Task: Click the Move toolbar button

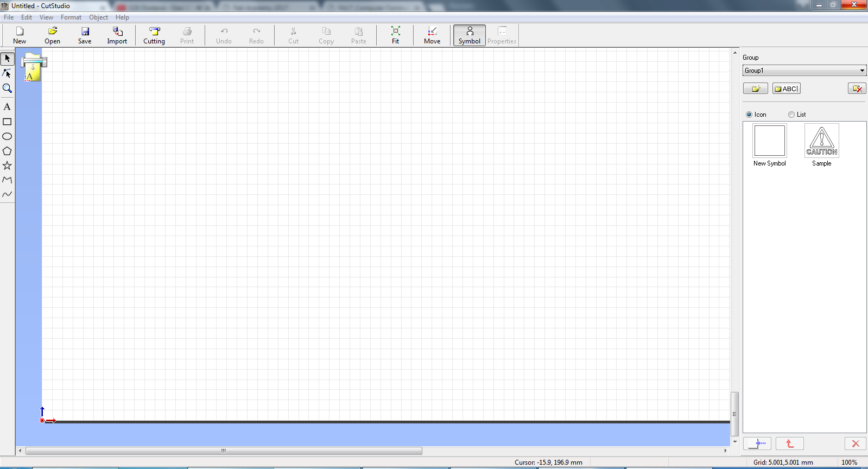Action: pyautogui.click(x=432, y=35)
